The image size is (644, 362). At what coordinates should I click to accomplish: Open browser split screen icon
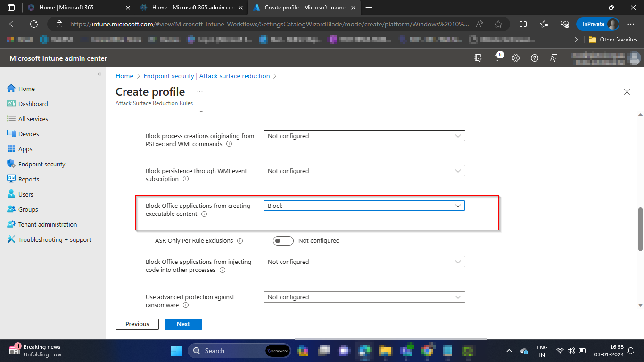[523, 24]
